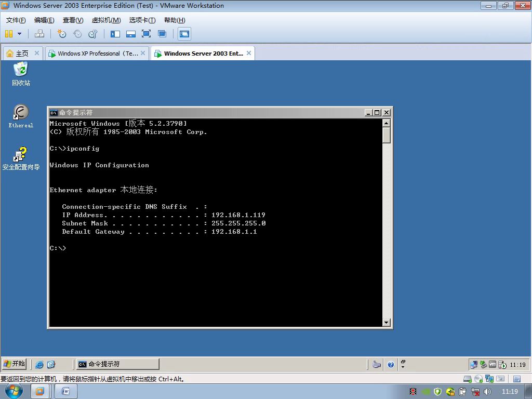Click the safely remove hardware tray icon
This screenshot has width=532, height=399.
[x=483, y=365]
